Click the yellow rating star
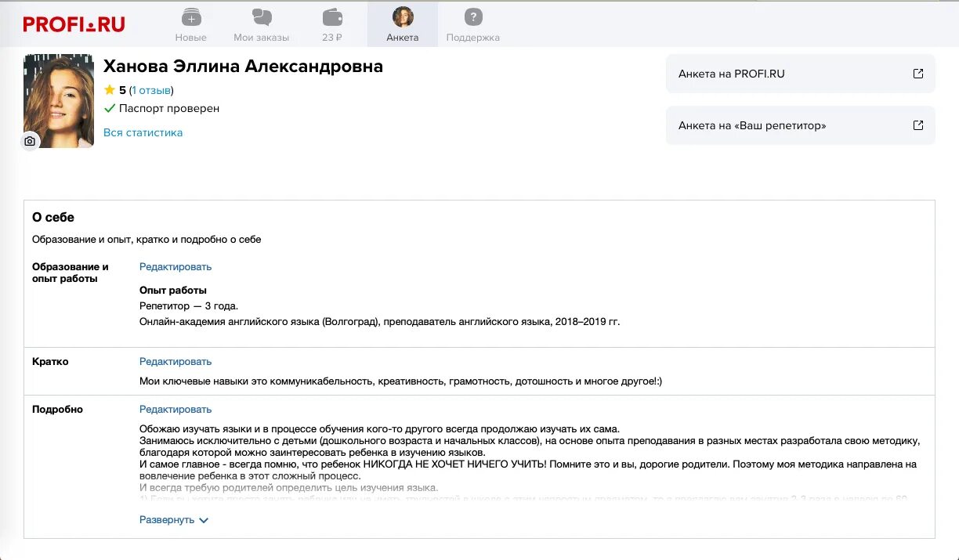The height and width of the screenshot is (560, 959). pos(110,90)
